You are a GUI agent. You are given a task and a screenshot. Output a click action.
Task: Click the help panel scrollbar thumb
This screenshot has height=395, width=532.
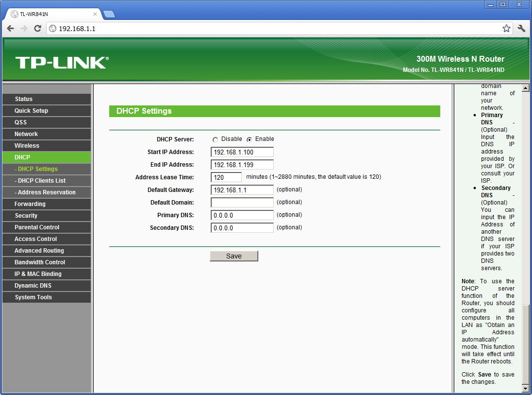tap(526, 344)
